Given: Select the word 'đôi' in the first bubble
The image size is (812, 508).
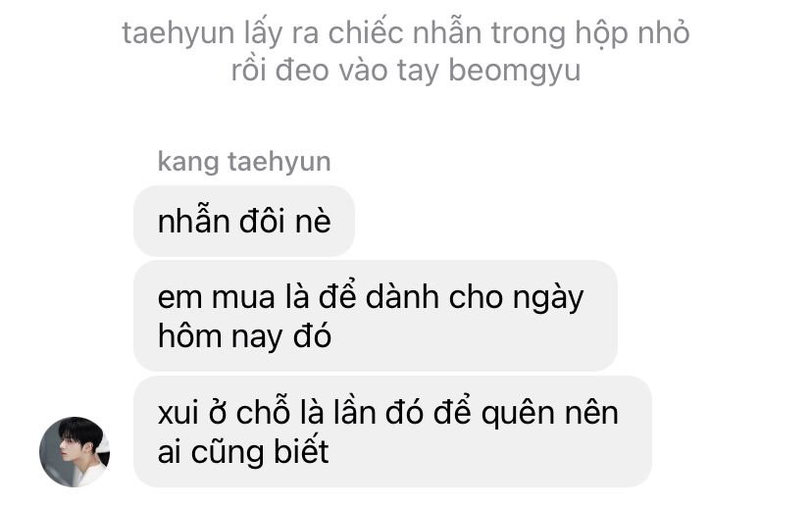Looking at the screenshot, I should 262,221.
